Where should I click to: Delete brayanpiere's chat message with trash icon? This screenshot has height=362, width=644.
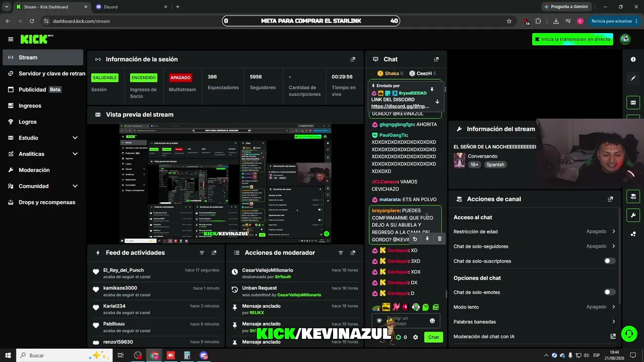tap(440, 239)
